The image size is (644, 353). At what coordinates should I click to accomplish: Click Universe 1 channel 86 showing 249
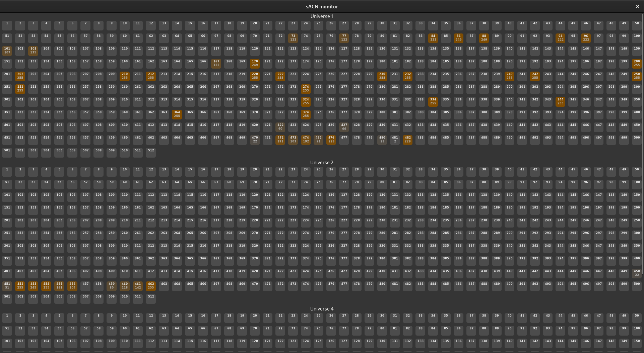(x=459, y=38)
